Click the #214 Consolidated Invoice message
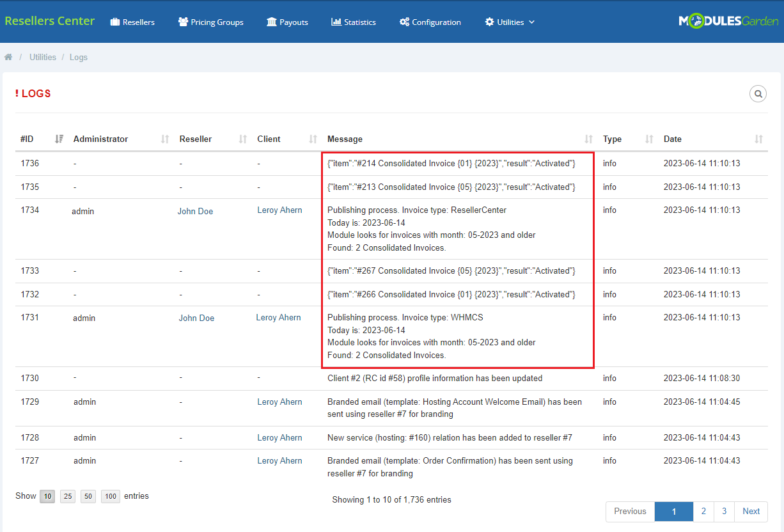The image size is (784, 532). click(451, 163)
